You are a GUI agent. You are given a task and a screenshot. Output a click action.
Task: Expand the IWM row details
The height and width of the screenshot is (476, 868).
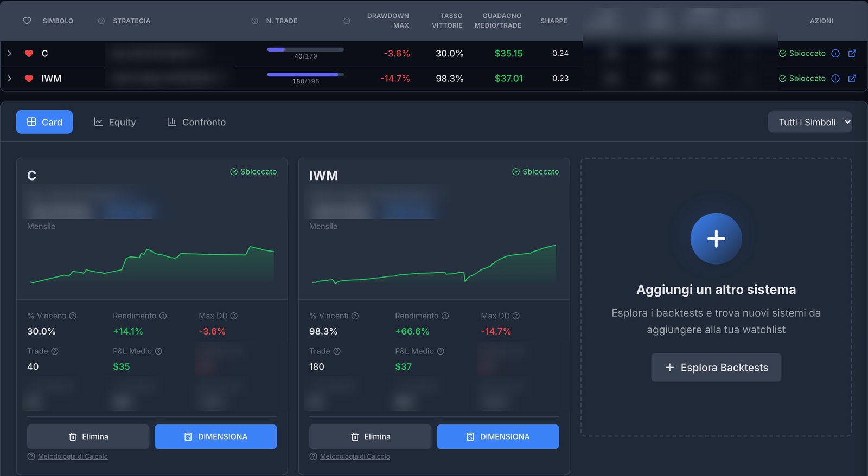click(10, 79)
